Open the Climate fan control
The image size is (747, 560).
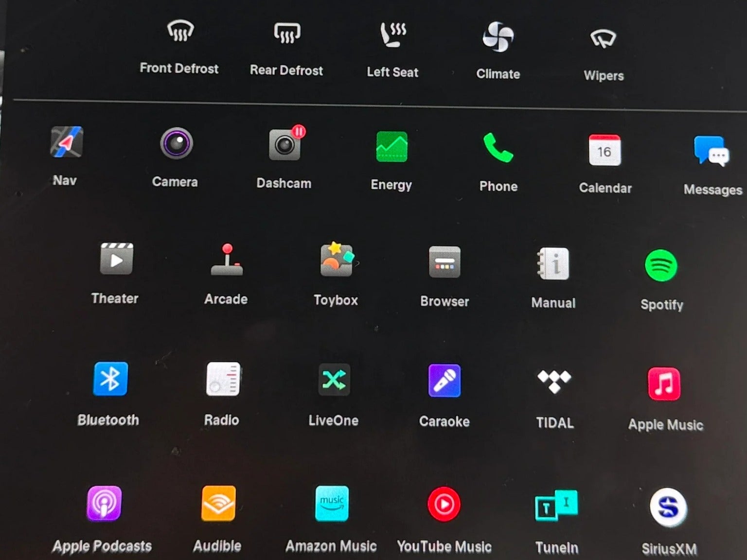pyautogui.click(x=498, y=37)
